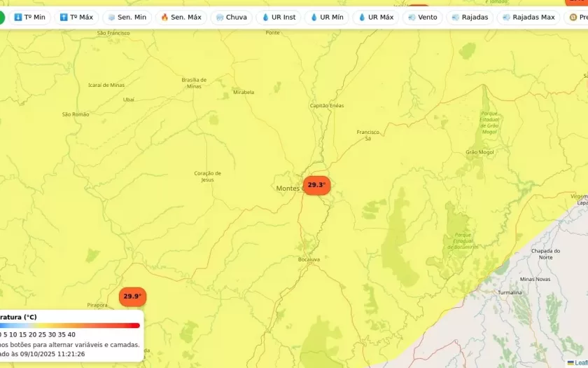Open the pressure layer button
588x368 pixels.
click(x=577, y=18)
